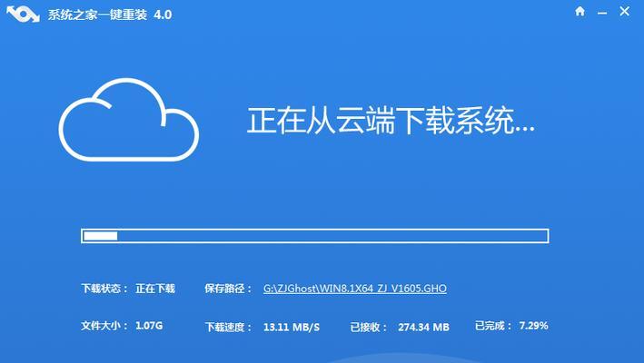Click the download progress bar
The image size is (644, 363).
tap(314, 236)
